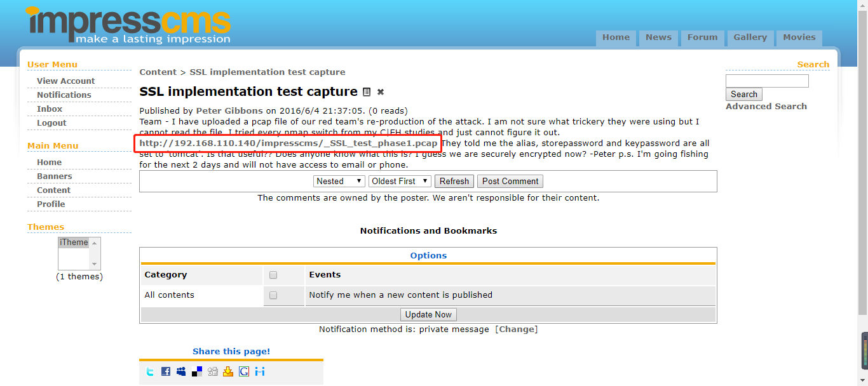The image size is (868, 386).
Task: Click 'Notify me when a new content is published'
Action: tap(401, 295)
